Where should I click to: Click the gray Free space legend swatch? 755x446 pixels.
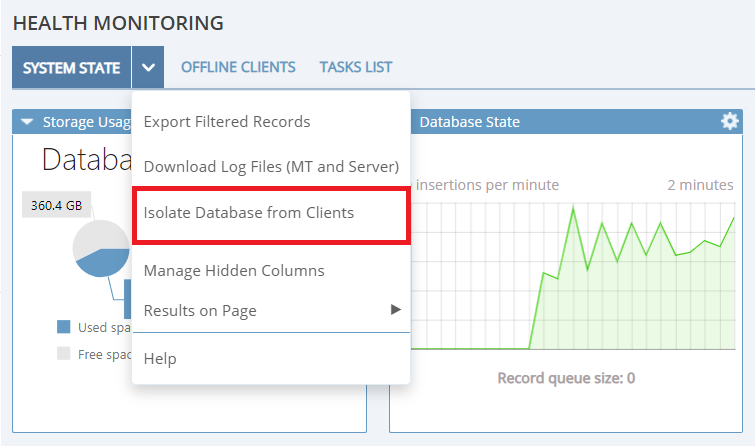pyautogui.click(x=64, y=353)
